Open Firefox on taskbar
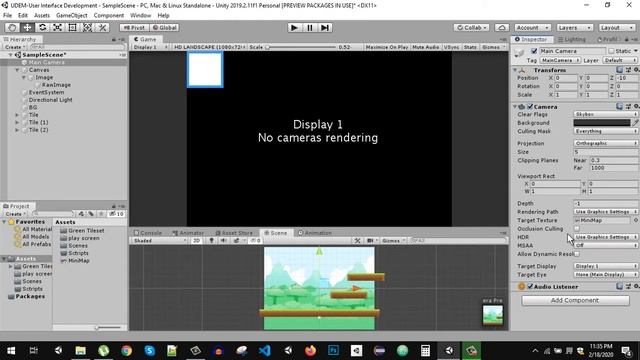This screenshot has width=640, height=360. click(310, 350)
